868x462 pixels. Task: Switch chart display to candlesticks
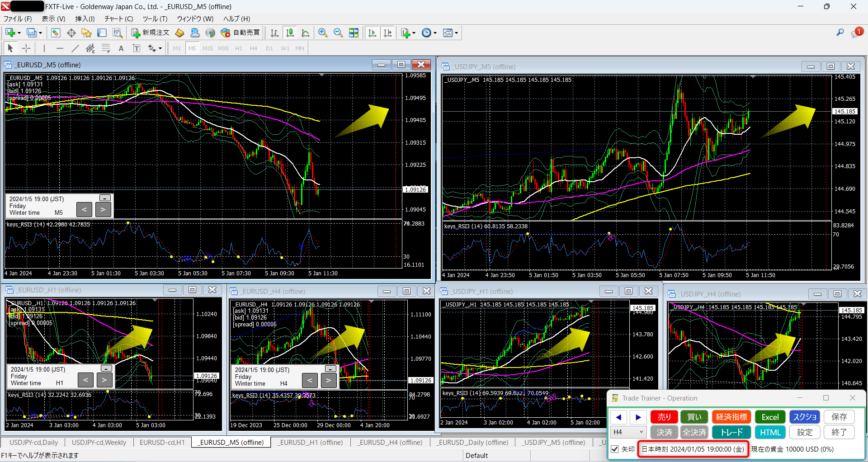pos(290,33)
